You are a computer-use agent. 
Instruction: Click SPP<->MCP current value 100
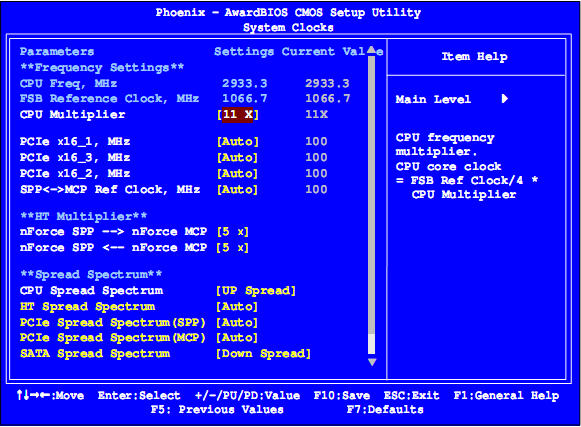(316, 189)
